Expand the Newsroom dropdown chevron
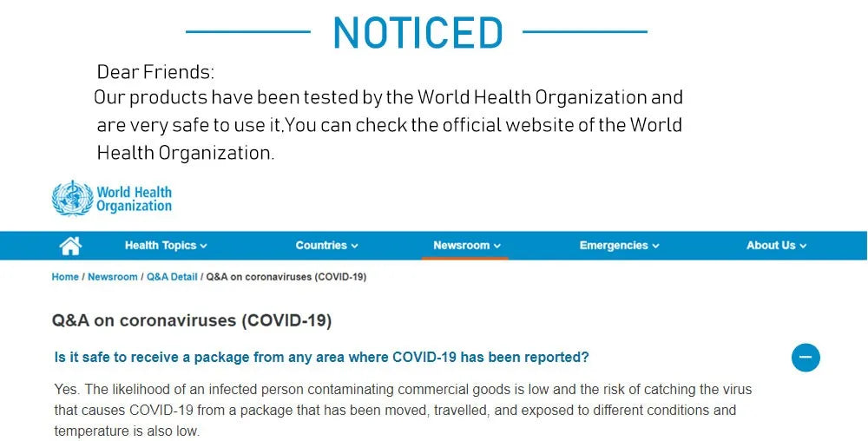This screenshot has height=441, width=868. (497, 247)
